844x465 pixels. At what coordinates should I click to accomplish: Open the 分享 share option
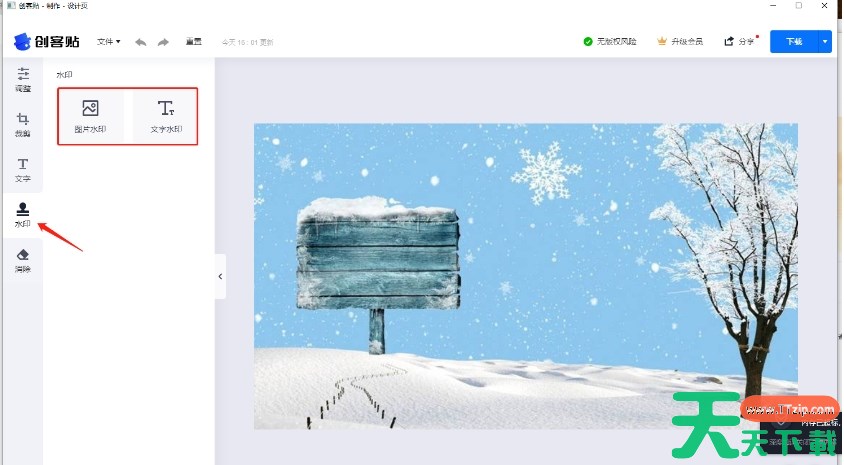click(x=740, y=41)
